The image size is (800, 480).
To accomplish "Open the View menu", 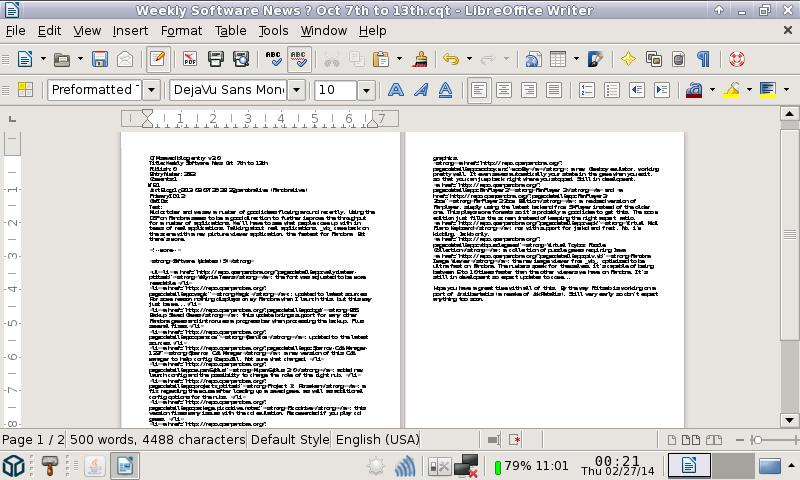I will coord(87,31).
